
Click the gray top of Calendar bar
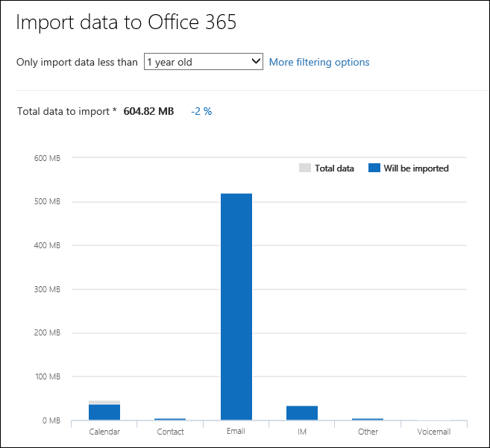pyautogui.click(x=104, y=403)
